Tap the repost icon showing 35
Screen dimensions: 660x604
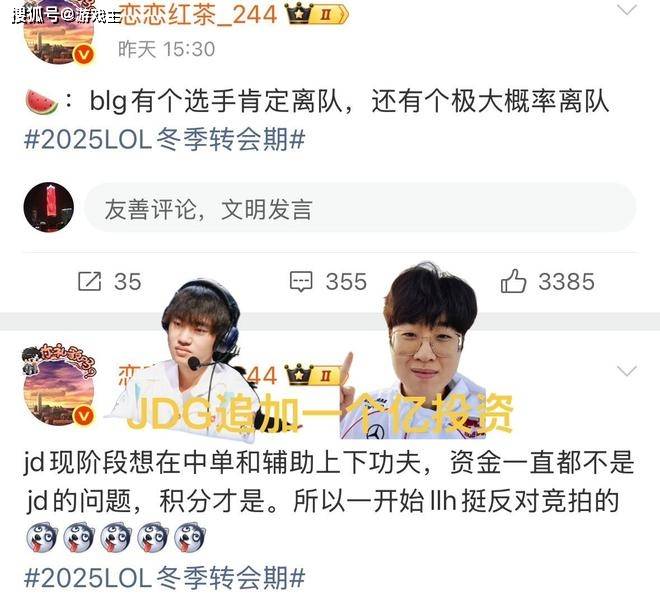(90, 281)
